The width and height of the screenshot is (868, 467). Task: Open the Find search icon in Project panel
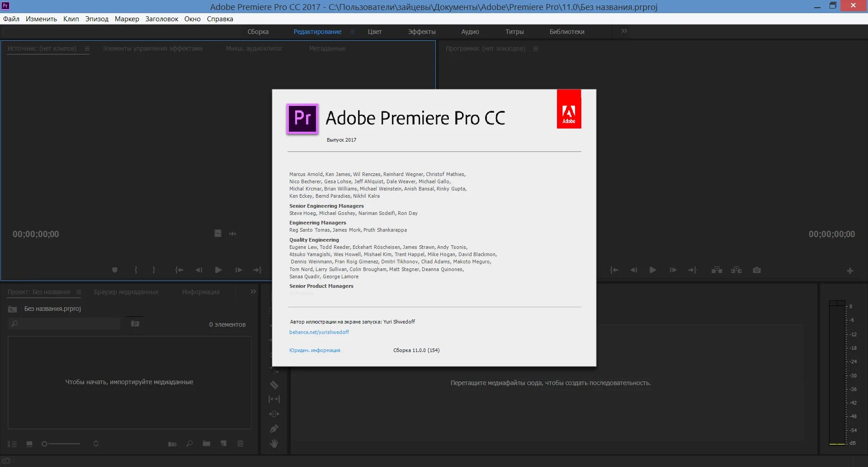point(189,444)
